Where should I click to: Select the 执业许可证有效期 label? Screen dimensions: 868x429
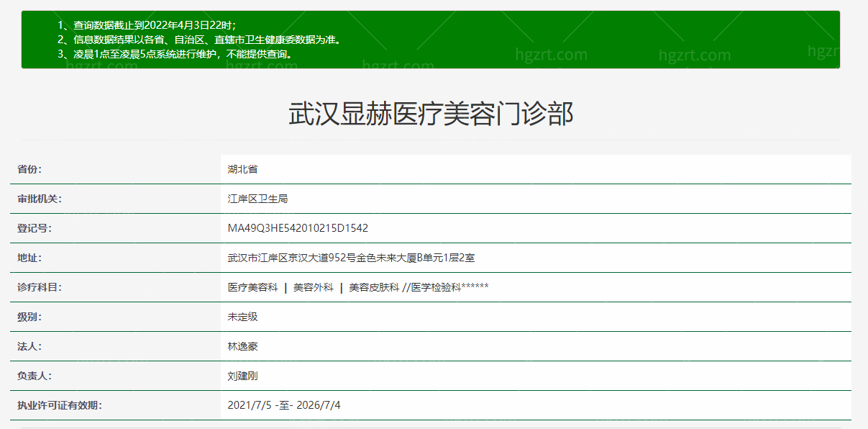coord(60,405)
